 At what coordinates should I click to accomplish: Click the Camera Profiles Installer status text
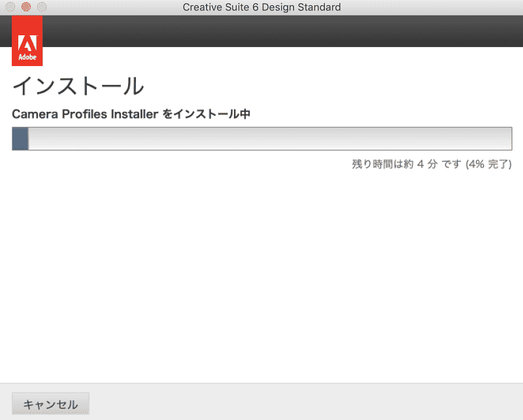pyautogui.click(x=131, y=114)
